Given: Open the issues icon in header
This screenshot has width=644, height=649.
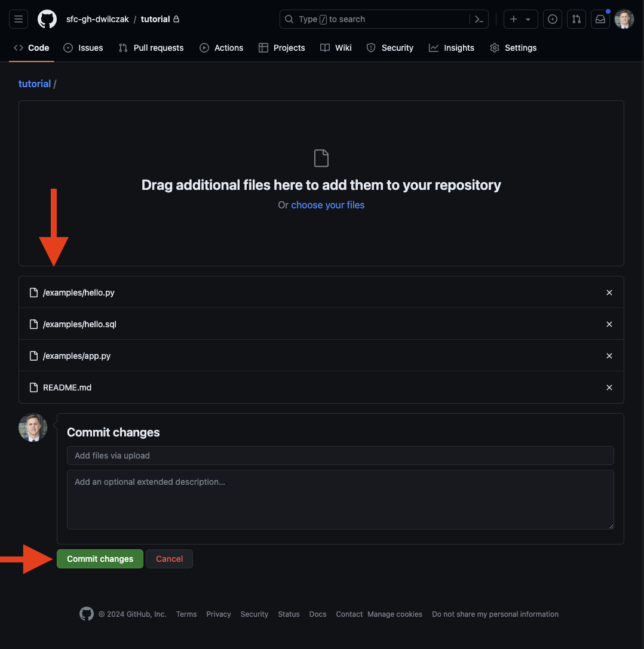Looking at the screenshot, I should tap(553, 19).
